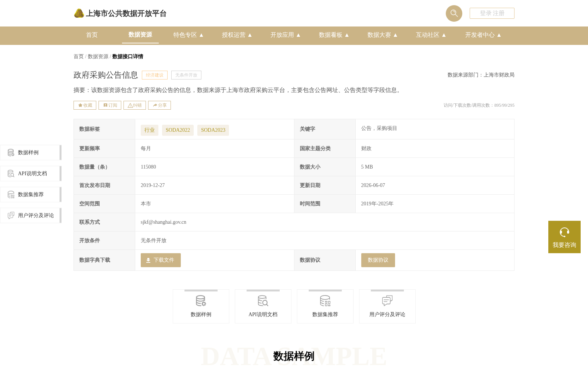Viewport: 588px width, 368px height.
Task: Click the first publish date 2019-12-27
Action: [153, 185]
